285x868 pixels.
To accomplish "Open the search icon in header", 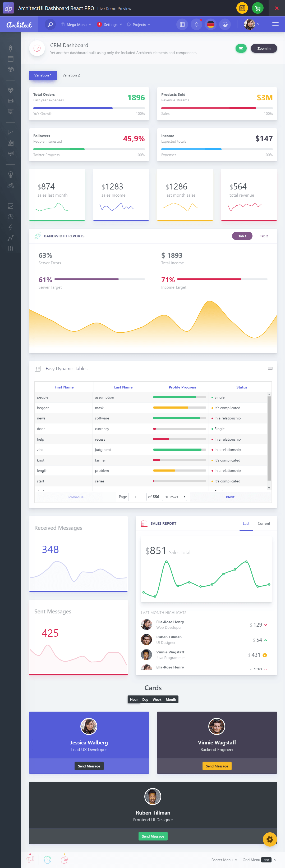I will pos(50,24).
